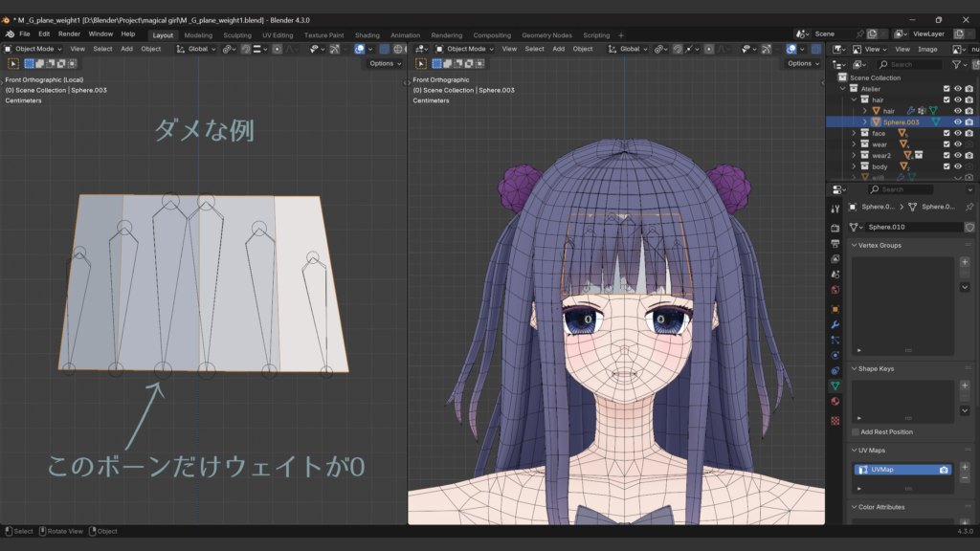The width and height of the screenshot is (980, 551).
Task: Uncheck the face collection exclude checkbox
Action: [947, 134]
